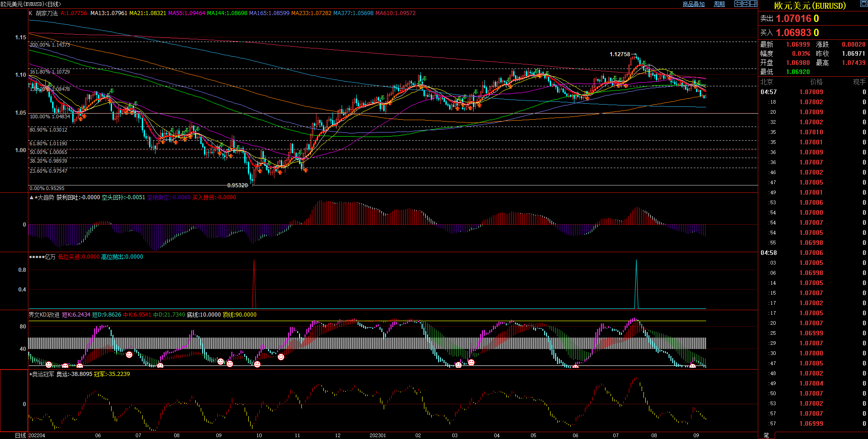The width and height of the screenshot is (868, 439).
Task: Open the 商品叠加 overlay link
Action: [x=693, y=4]
